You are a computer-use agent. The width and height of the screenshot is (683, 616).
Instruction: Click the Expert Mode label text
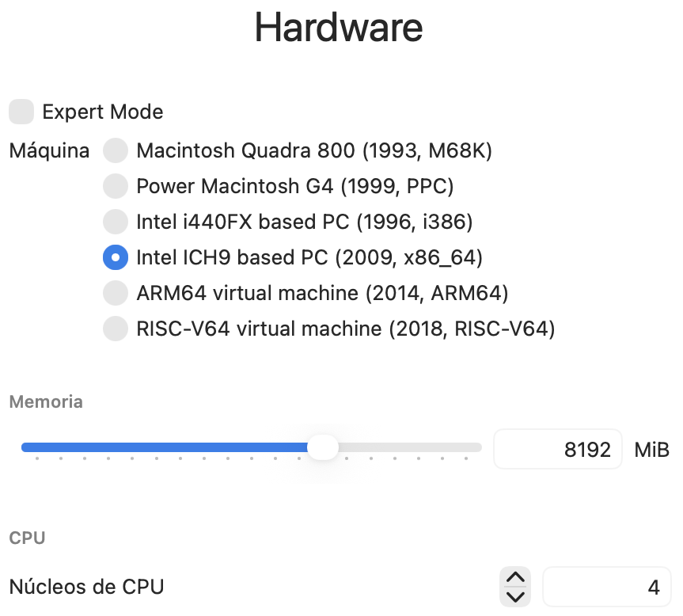point(102,112)
